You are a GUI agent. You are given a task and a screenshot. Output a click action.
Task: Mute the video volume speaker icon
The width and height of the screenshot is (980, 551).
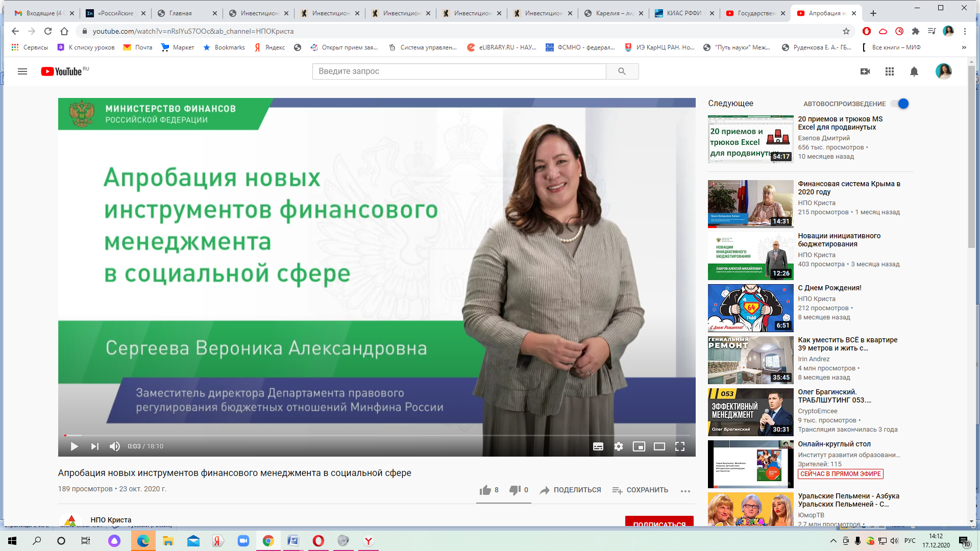click(x=115, y=446)
